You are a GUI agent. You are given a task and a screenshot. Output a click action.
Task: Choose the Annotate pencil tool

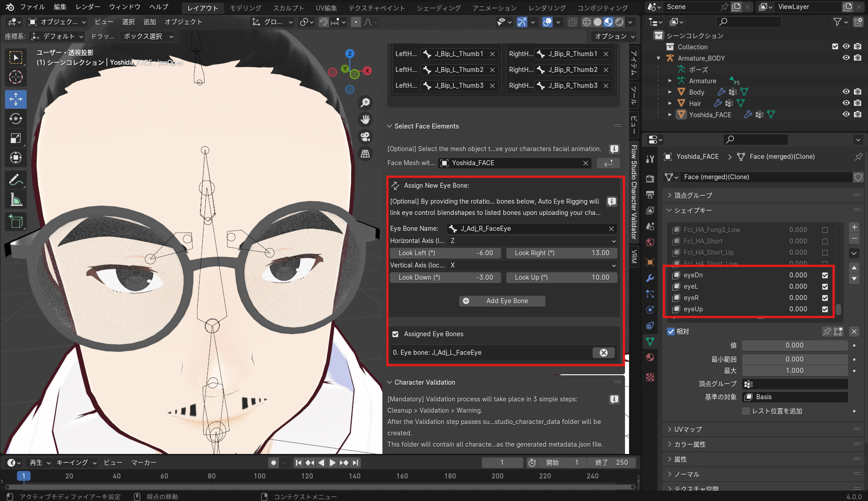tap(16, 180)
